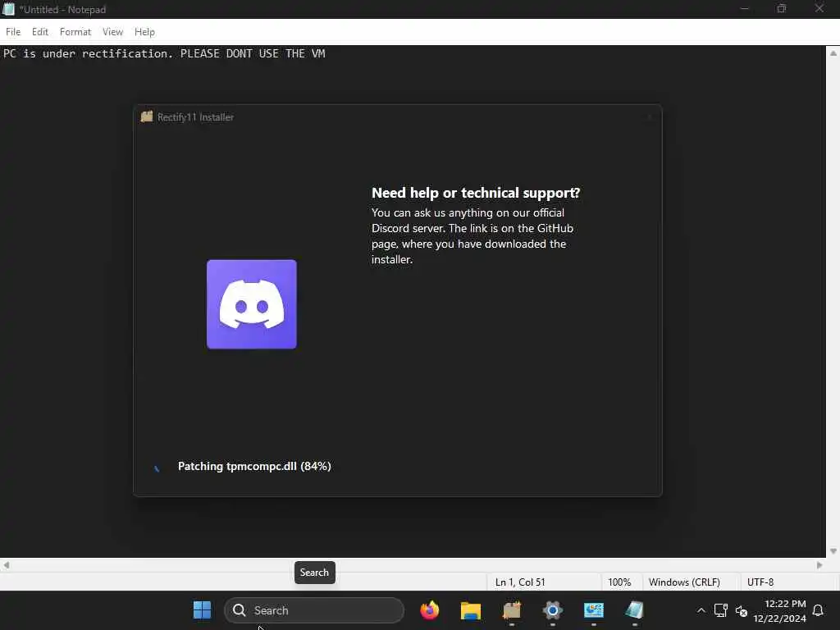This screenshot has height=630, width=840.
Task: Restore down the Notepad window
Action: coord(782,8)
